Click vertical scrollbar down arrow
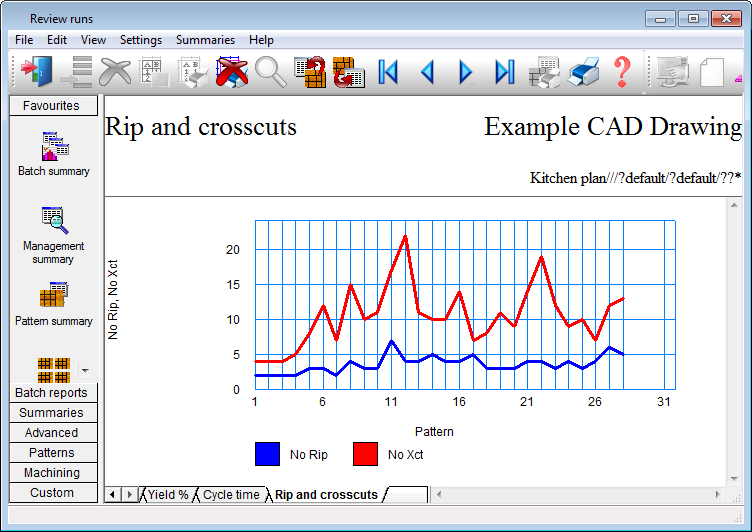The width and height of the screenshot is (752, 532). [x=734, y=478]
